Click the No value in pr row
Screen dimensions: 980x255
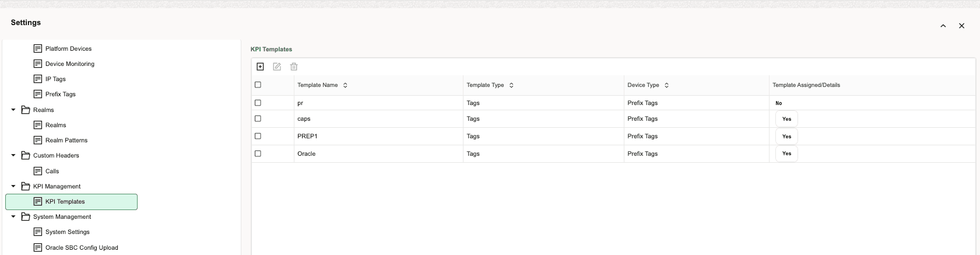(x=779, y=103)
